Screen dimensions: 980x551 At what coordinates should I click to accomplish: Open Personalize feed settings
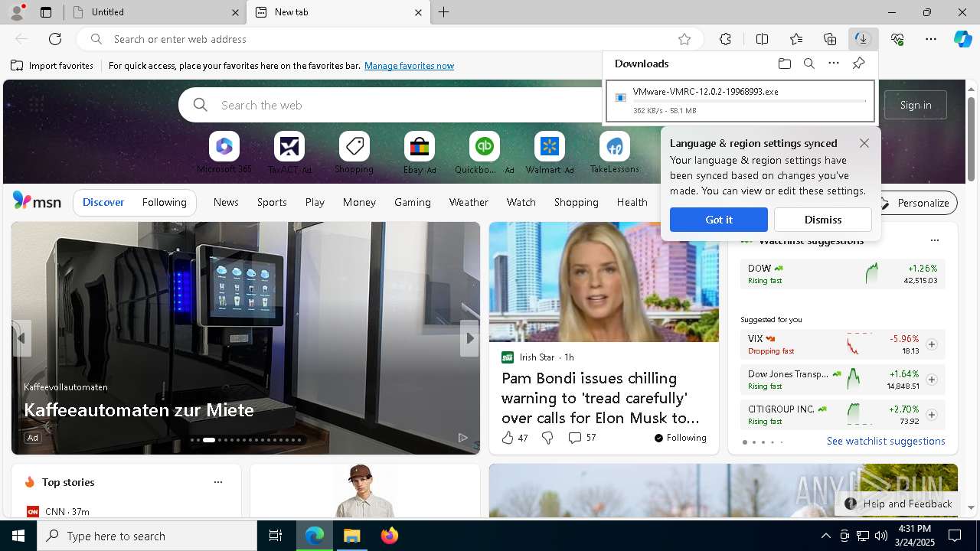click(x=915, y=203)
